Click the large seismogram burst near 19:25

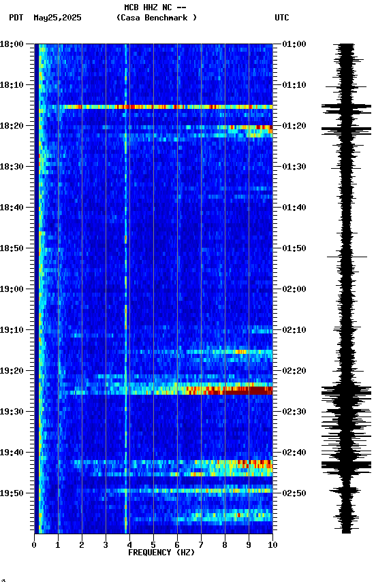pos(346,392)
